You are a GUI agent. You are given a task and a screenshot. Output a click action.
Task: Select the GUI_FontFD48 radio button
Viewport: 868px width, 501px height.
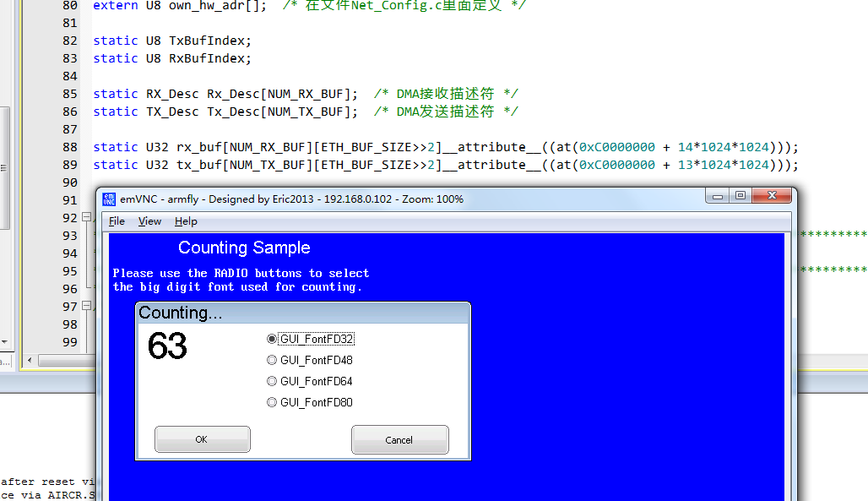coord(272,360)
